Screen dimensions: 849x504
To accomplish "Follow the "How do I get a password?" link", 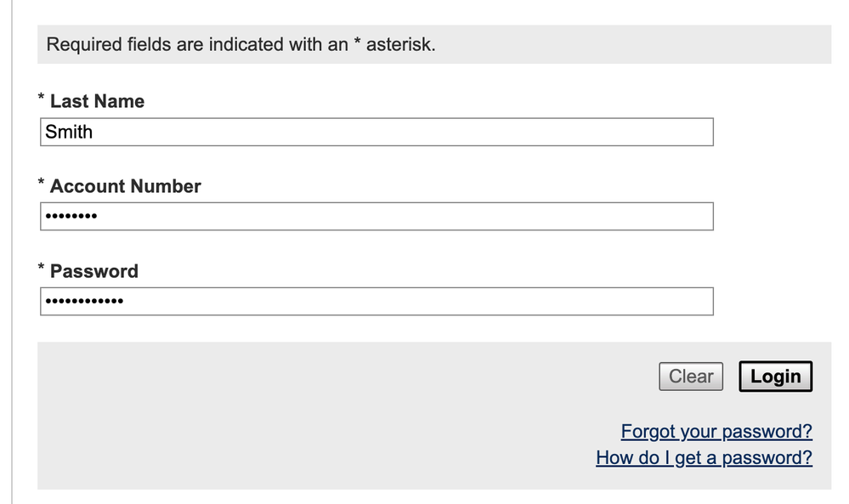I will tap(704, 458).
